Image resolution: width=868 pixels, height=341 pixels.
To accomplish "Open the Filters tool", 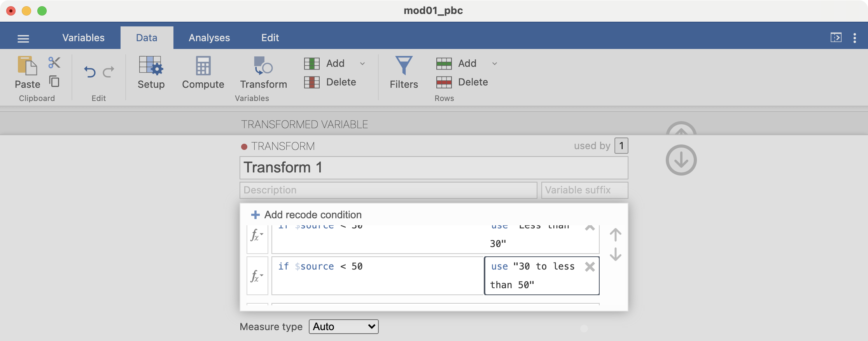I will coord(404,73).
